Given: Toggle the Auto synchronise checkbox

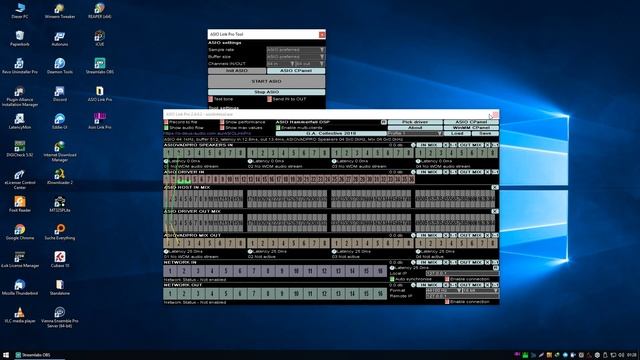Looking at the screenshot, I should click(x=392, y=279).
